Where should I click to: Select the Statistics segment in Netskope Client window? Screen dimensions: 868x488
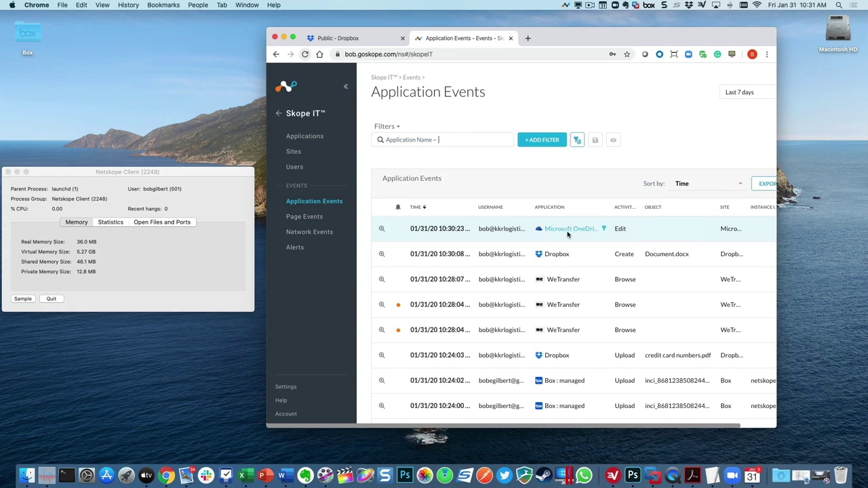111,222
